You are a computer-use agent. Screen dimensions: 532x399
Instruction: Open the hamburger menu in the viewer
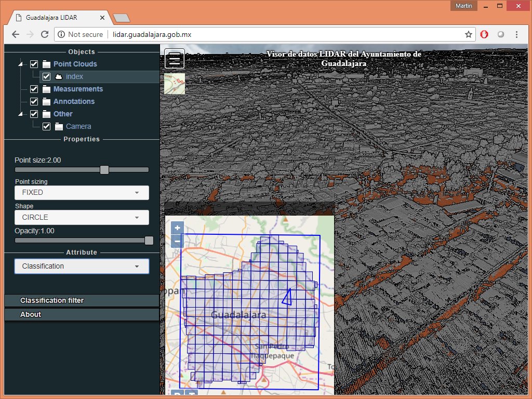175,59
